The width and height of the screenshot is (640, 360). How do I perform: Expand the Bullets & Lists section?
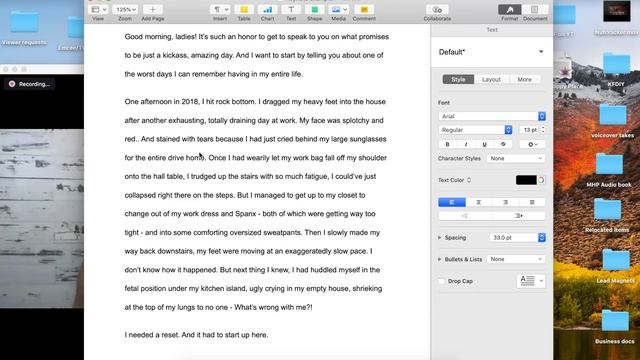point(440,259)
